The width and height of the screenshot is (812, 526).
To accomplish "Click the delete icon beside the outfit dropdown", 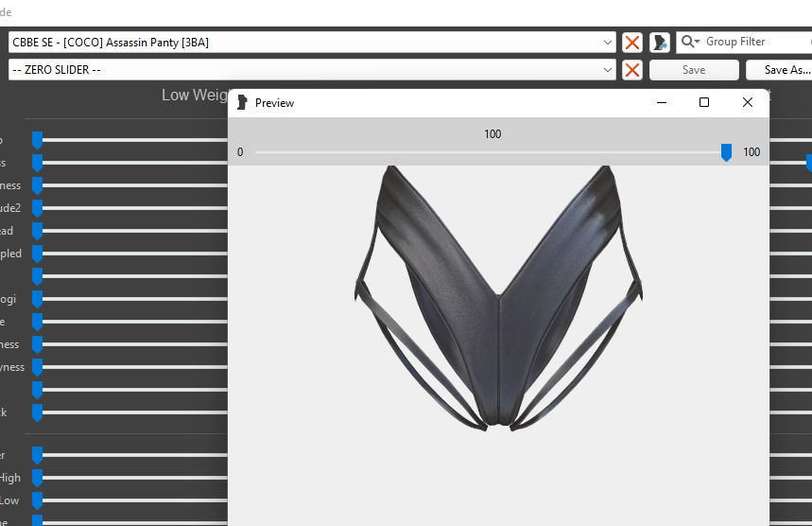I will tap(632, 43).
